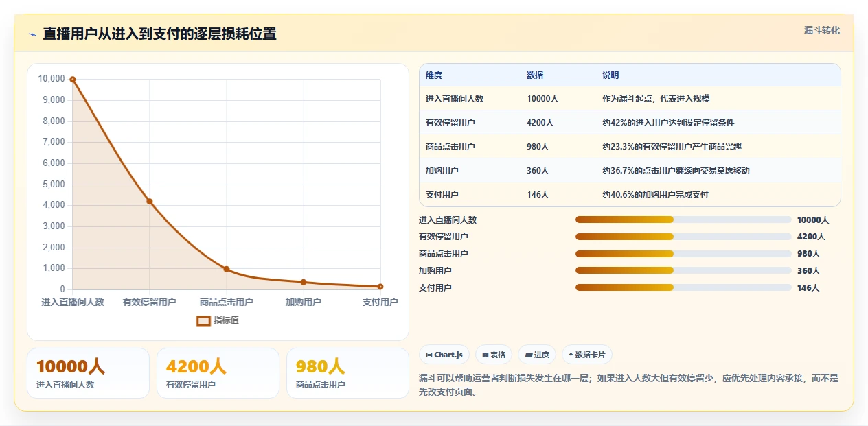
Task: Click the description 作为漏斗起点，代表进入规模
Action: 656,98
